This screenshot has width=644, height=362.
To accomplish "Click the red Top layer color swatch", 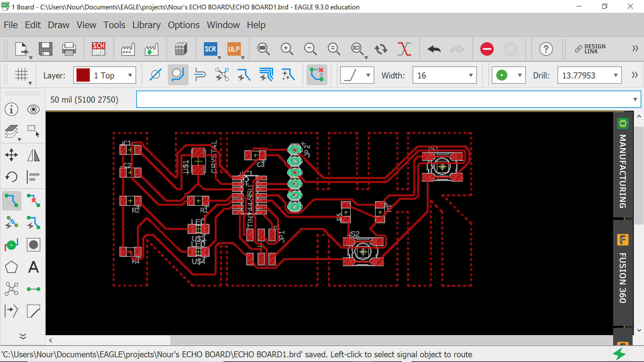I will 83,75.
